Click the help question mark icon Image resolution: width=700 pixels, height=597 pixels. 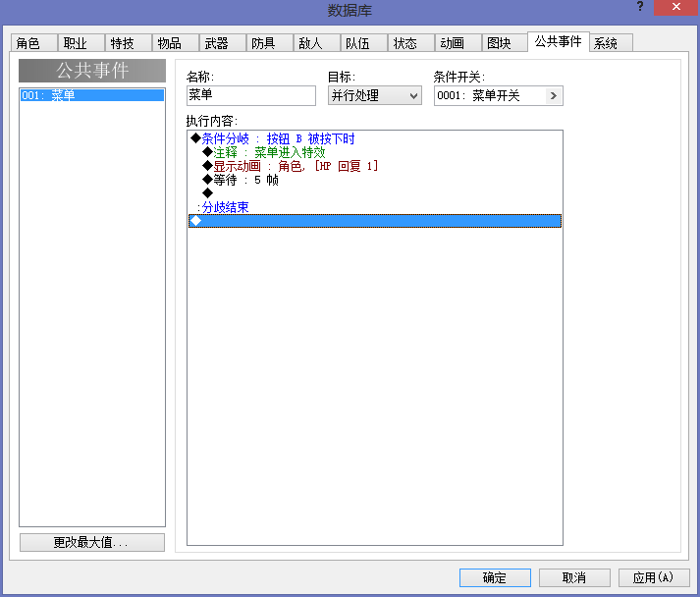(x=640, y=7)
